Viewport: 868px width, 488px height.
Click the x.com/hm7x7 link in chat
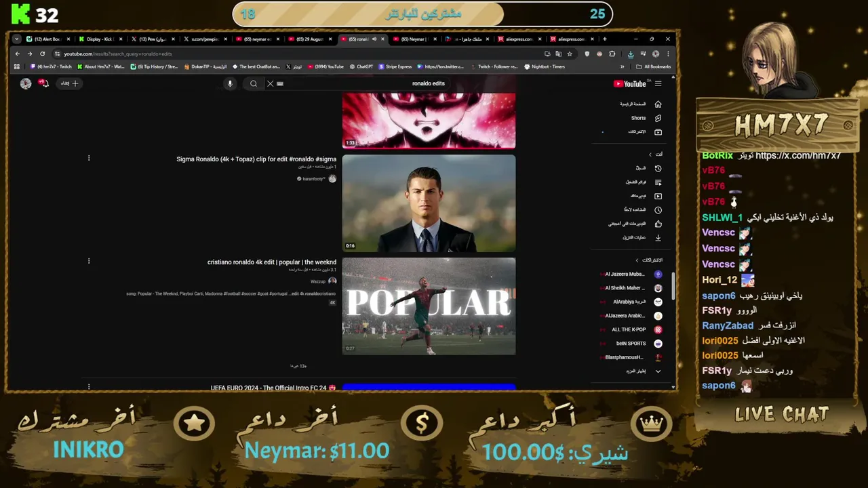798,155
